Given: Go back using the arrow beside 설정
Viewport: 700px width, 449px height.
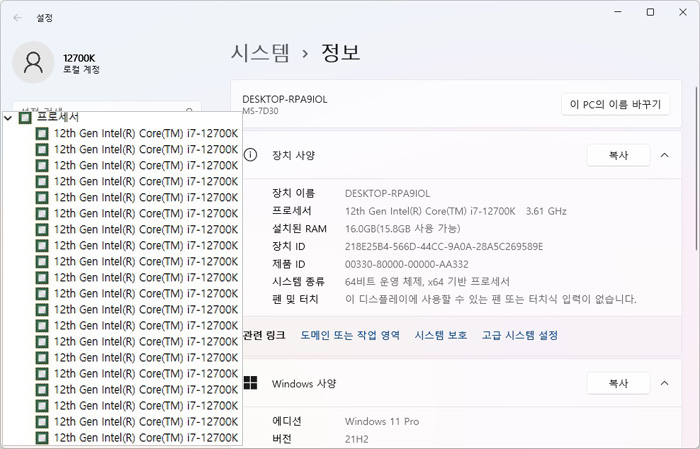Looking at the screenshot, I should pos(17,18).
